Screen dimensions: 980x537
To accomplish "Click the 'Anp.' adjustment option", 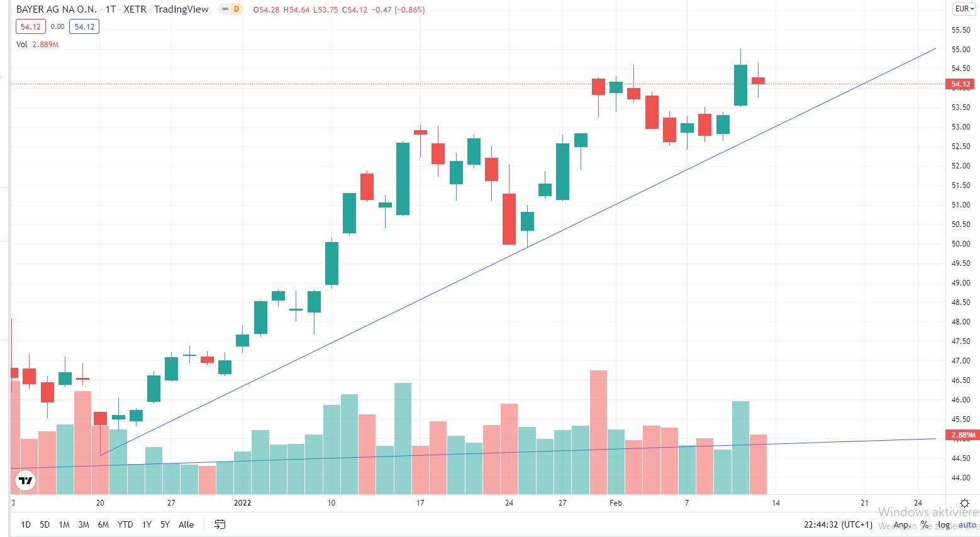I will 901,524.
